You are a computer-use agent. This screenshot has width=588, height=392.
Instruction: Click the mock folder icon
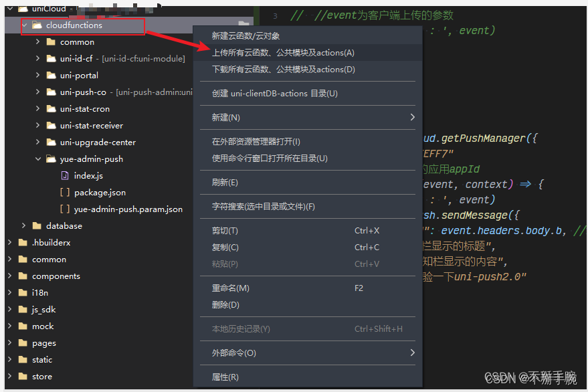click(23, 326)
